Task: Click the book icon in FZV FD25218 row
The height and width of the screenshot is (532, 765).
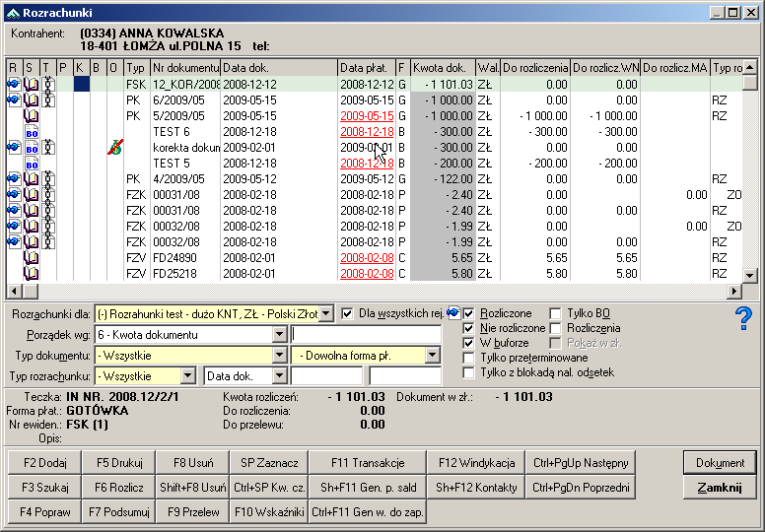Action: [31, 273]
